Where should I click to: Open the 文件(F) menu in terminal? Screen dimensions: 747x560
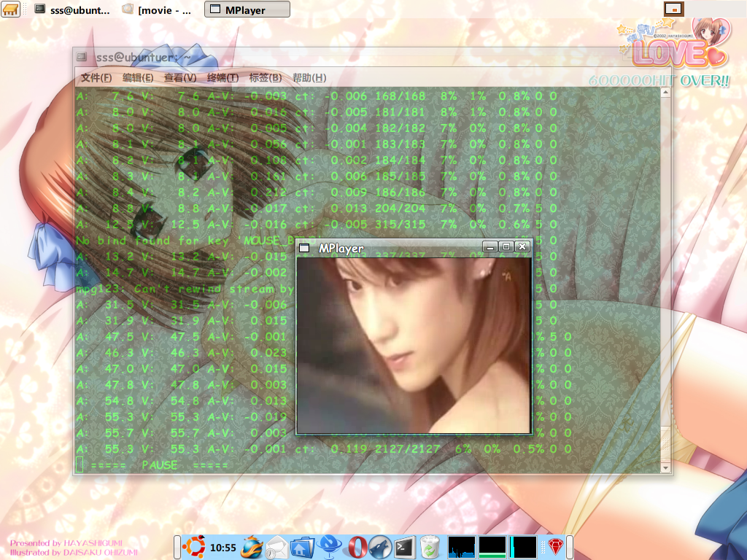[96, 77]
